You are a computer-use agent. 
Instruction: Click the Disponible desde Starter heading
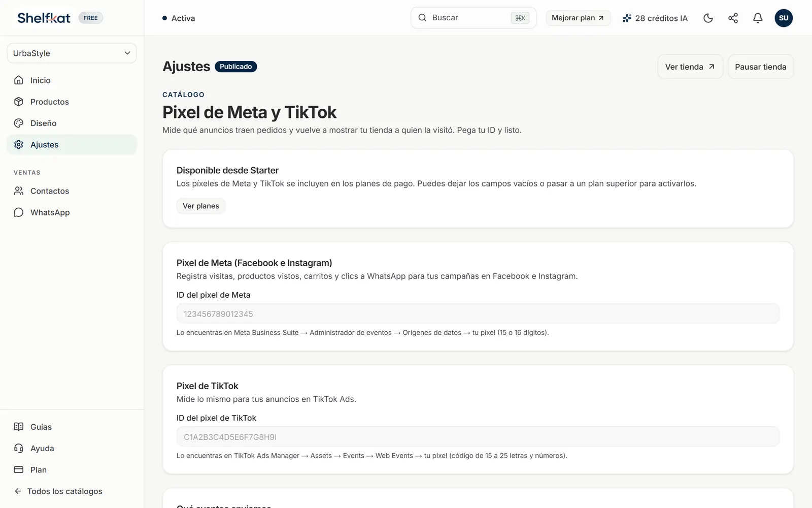pyautogui.click(x=227, y=170)
